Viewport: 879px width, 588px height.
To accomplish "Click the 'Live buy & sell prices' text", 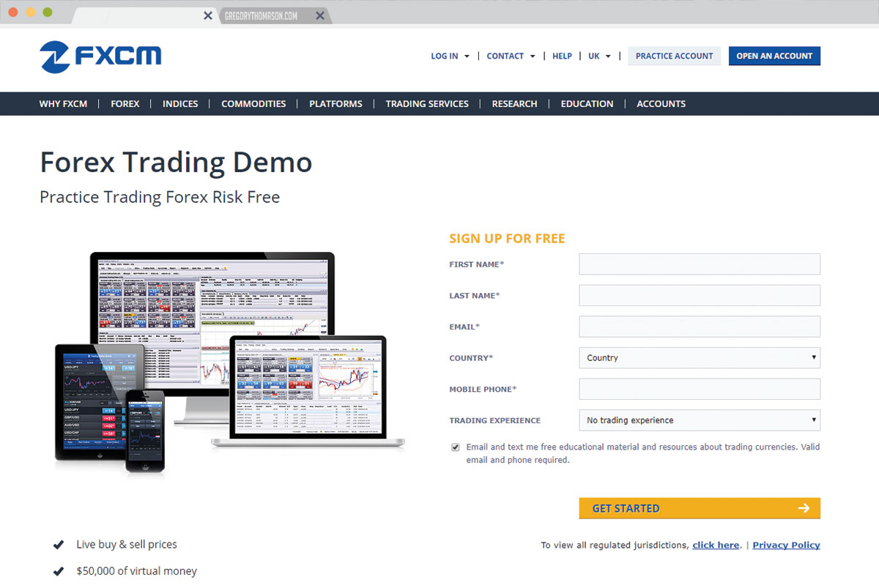I will click(x=127, y=545).
